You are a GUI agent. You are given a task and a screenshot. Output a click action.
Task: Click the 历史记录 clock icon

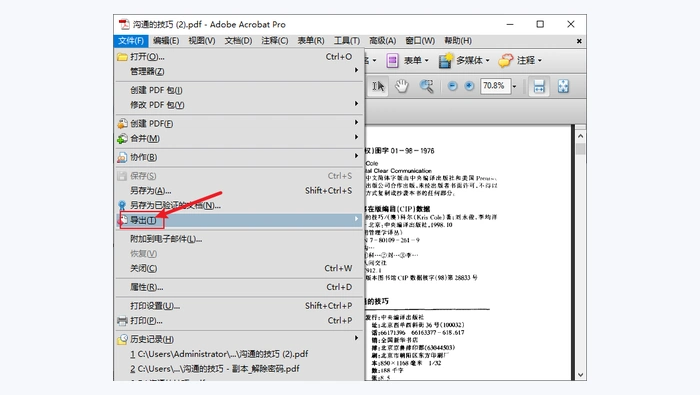(122, 339)
